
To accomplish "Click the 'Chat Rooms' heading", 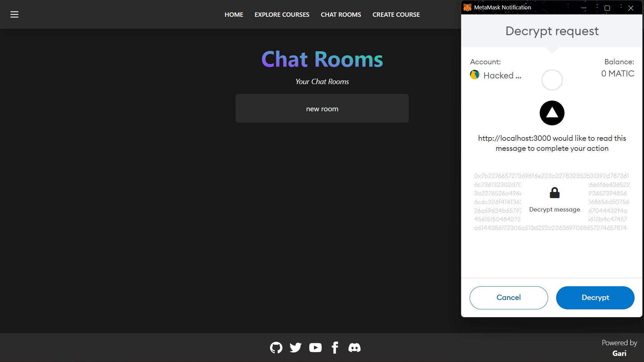I will (x=322, y=59).
